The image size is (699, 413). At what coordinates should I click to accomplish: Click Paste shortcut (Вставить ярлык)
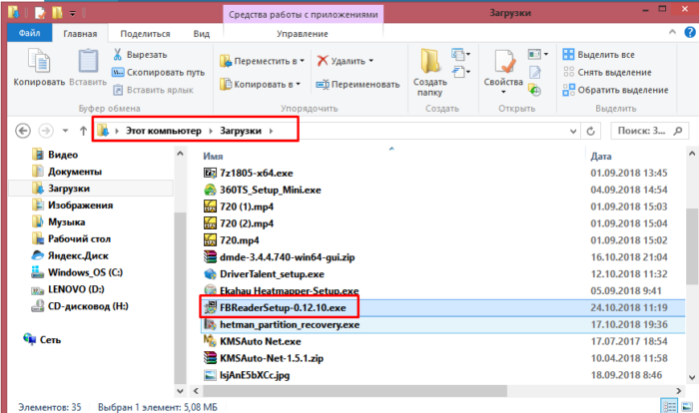point(153,90)
